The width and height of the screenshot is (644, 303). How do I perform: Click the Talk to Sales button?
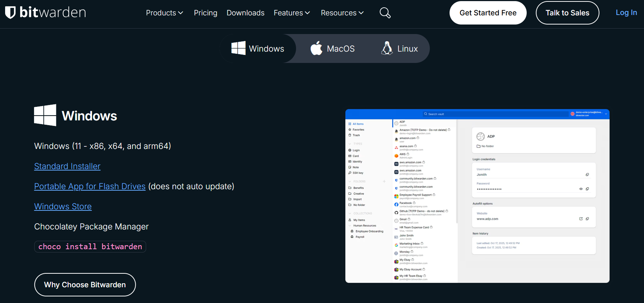pyautogui.click(x=567, y=13)
